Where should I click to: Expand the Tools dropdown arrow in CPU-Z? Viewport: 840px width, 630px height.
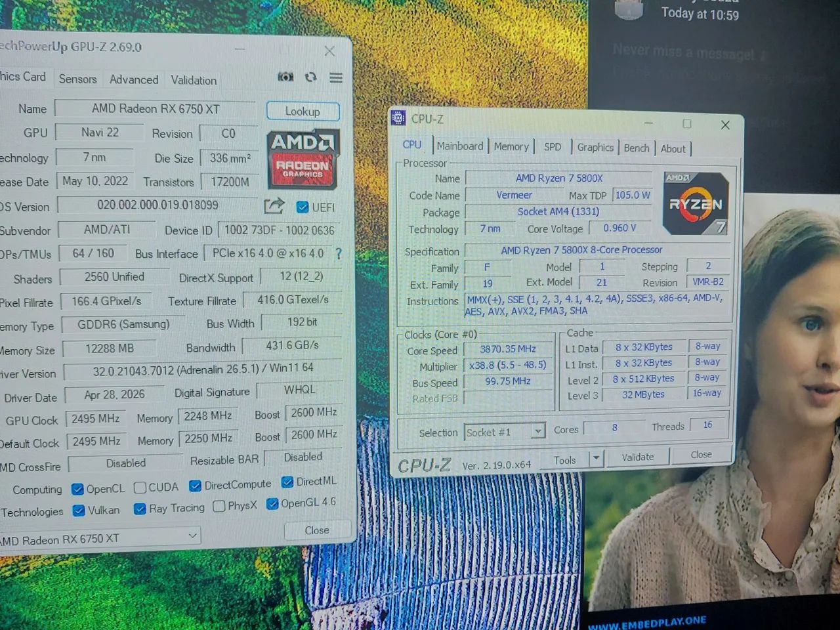point(596,458)
